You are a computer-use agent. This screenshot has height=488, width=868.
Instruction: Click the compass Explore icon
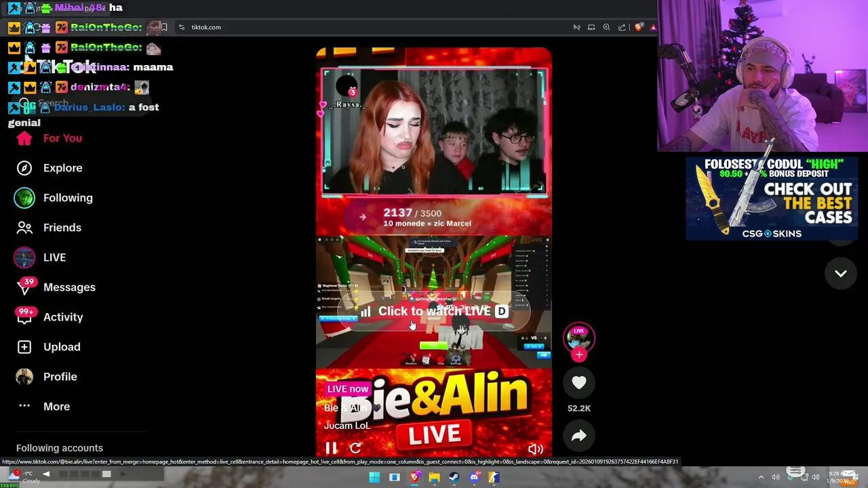click(x=24, y=168)
